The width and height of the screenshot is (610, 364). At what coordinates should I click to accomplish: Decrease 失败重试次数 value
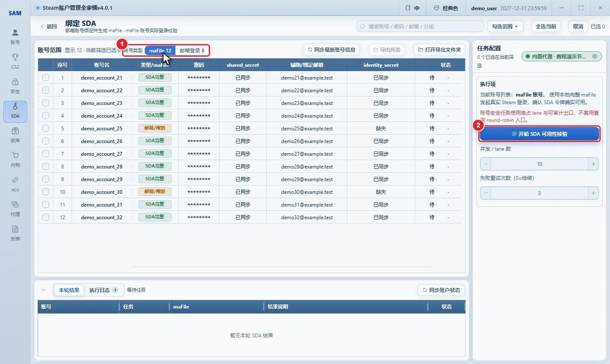tap(486, 193)
